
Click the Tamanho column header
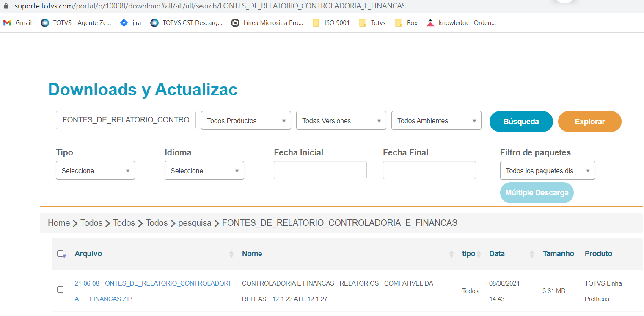(x=559, y=254)
